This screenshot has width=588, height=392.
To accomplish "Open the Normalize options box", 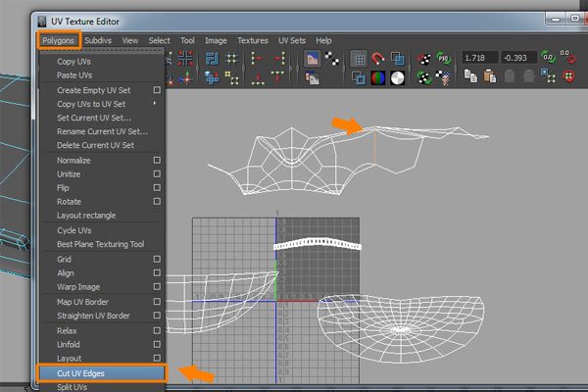I will point(157,160).
